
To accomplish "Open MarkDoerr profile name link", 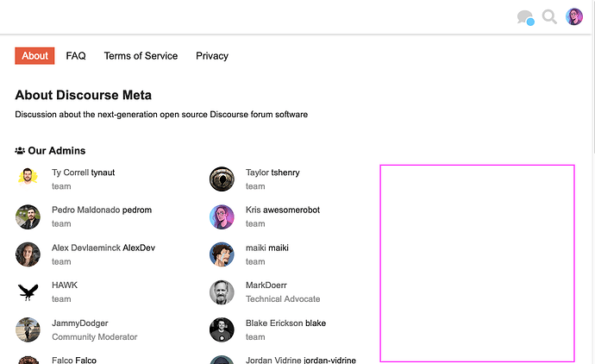I will [266, 285].
